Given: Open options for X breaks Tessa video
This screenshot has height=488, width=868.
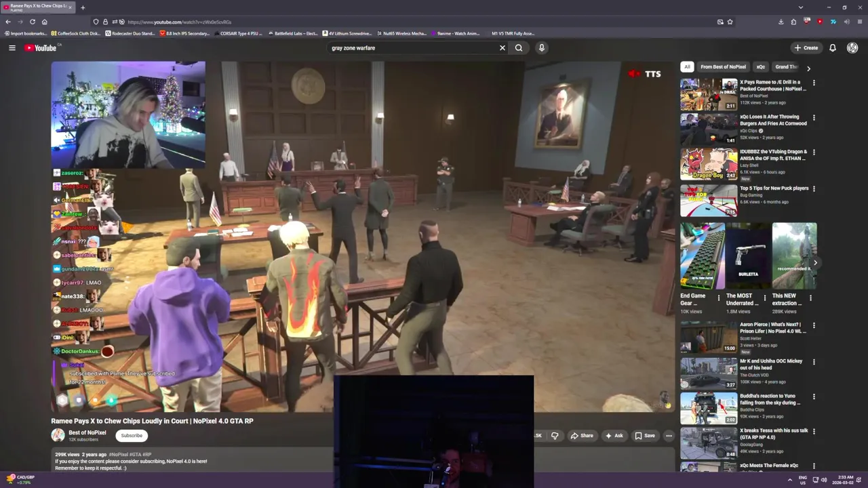Looking at the screenshot, I should [814, 431].
